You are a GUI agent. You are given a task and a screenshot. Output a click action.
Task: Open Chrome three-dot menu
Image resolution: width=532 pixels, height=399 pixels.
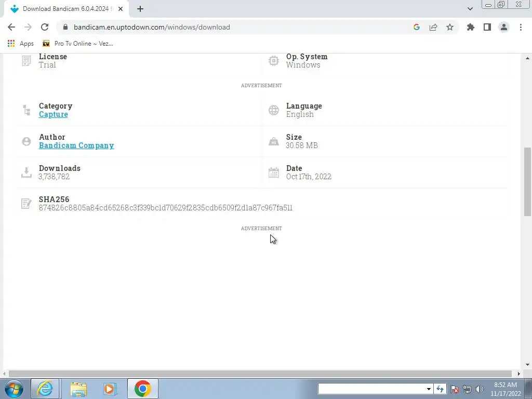click(521, 27)
